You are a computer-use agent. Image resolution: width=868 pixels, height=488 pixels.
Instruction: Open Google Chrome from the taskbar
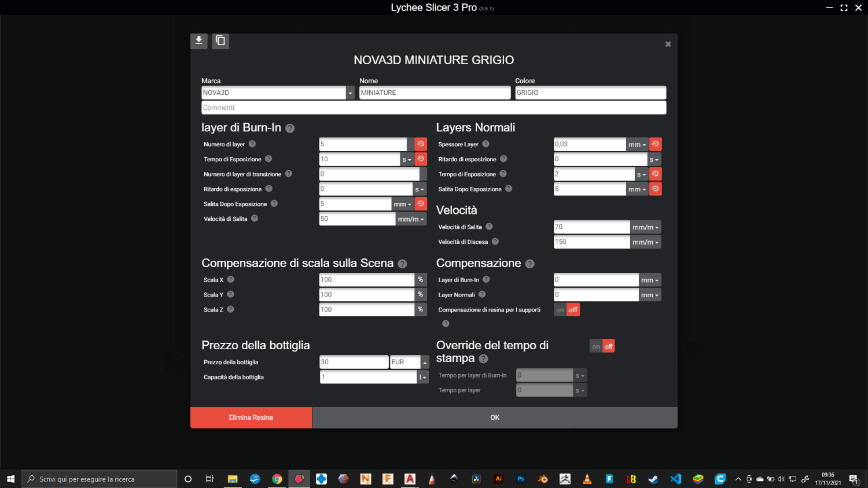coord(277,479)
